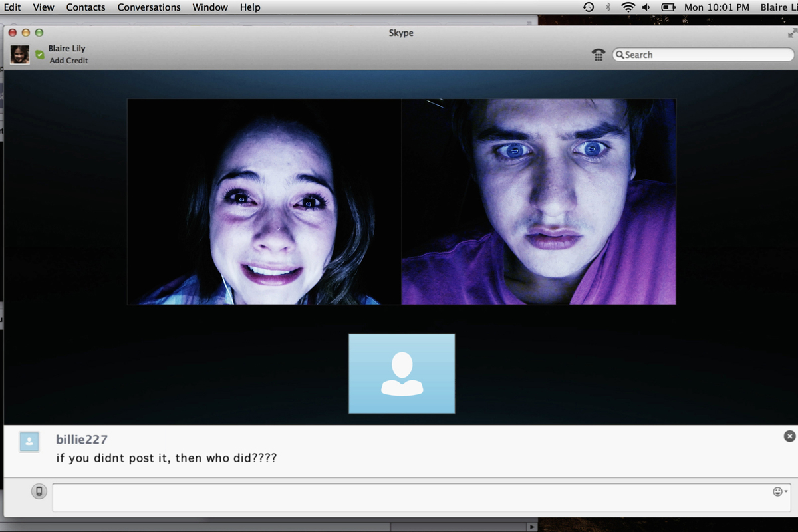Open the Conversations menu
798x532 pixels.
pyautogui.click(x=149, y=7)
